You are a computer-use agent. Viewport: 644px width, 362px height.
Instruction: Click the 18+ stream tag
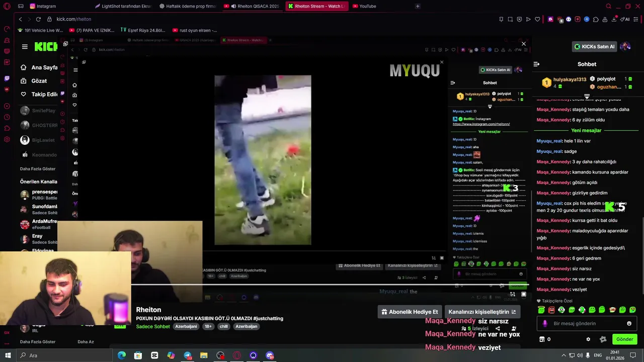pos(208,326)
